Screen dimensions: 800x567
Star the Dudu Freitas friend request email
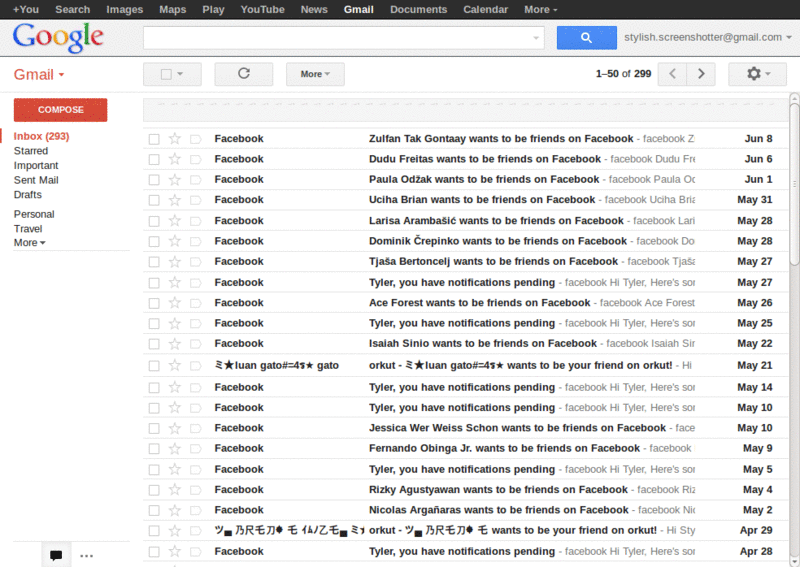[x=174, y=159]
